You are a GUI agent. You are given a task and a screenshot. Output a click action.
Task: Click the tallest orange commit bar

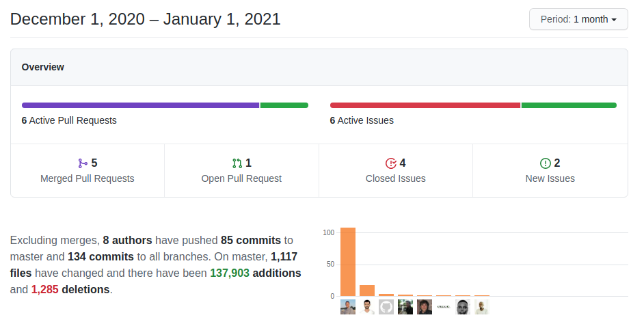coord(348,263)
